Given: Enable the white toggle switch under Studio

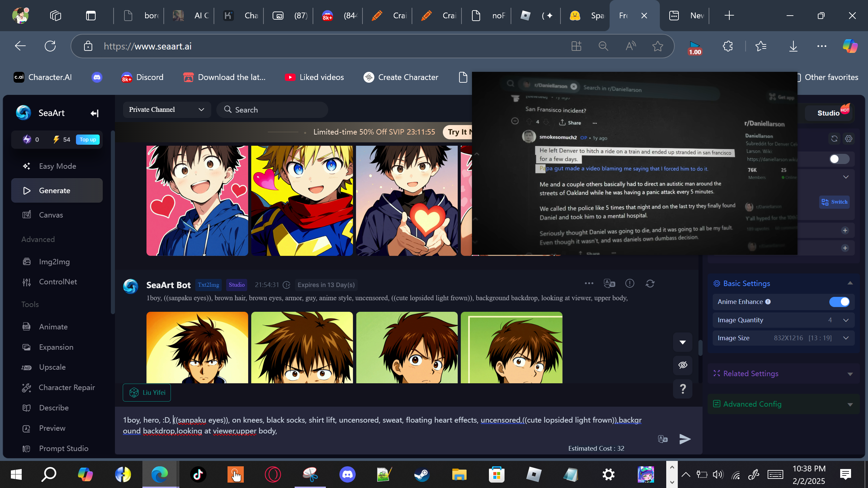Looking at the screenshot, I should 839,159.
